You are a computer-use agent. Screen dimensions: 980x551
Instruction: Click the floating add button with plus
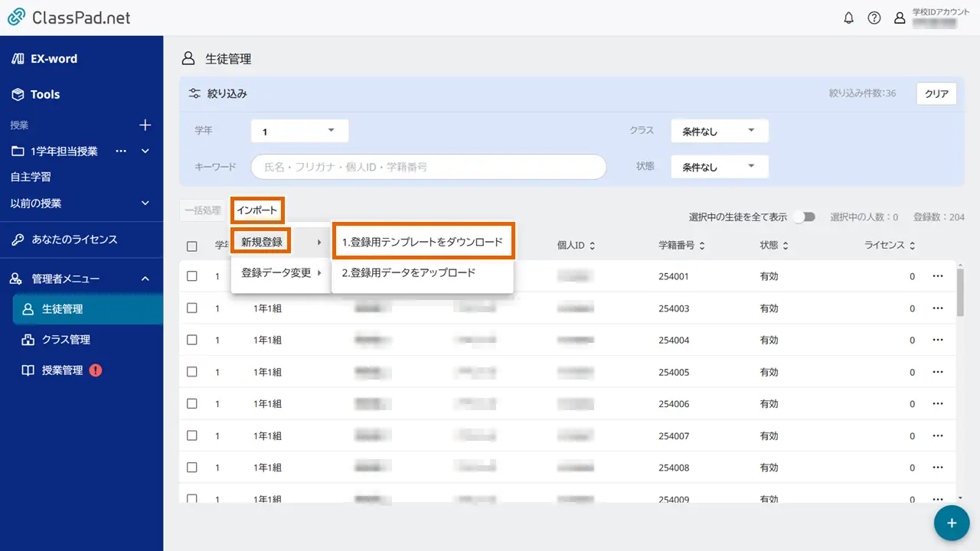952,523
